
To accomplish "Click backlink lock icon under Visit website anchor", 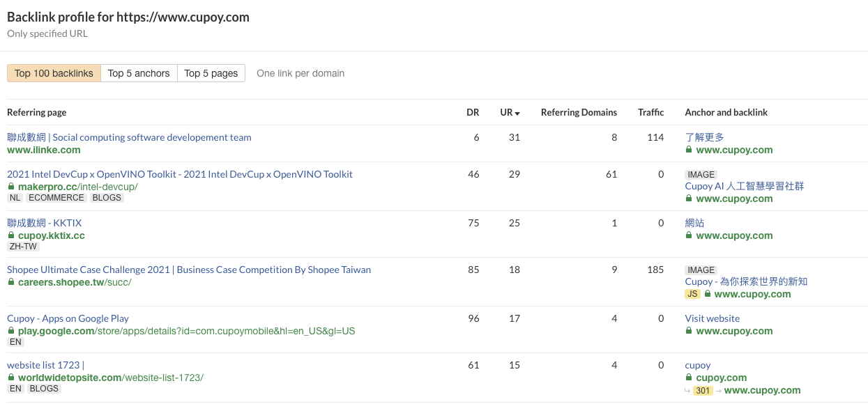I will (689, 331).
